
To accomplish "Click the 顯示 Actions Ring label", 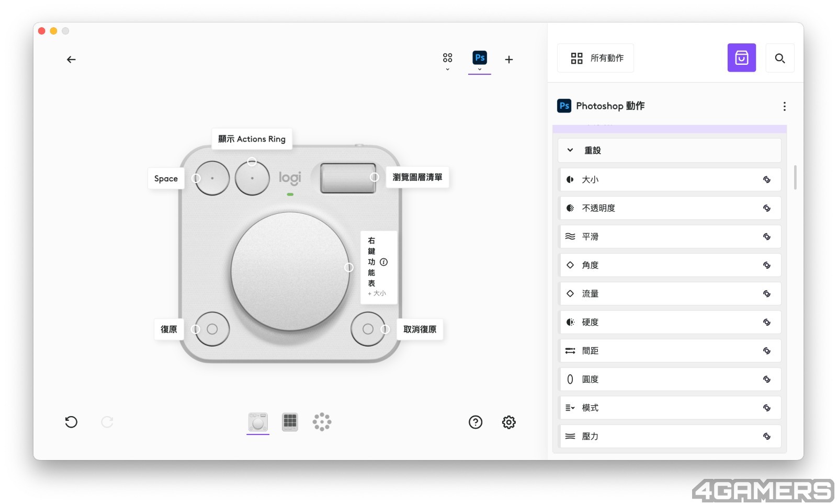I will pyautogui.click(x=252, y=139).
